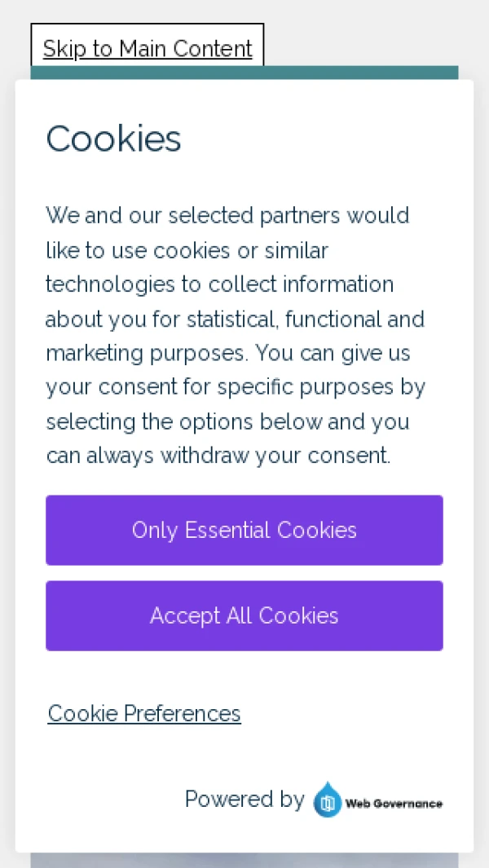Click the words 'marketing purposes' in the text
Viewport: 489px width, 868px height.
[x=145, y=354]
